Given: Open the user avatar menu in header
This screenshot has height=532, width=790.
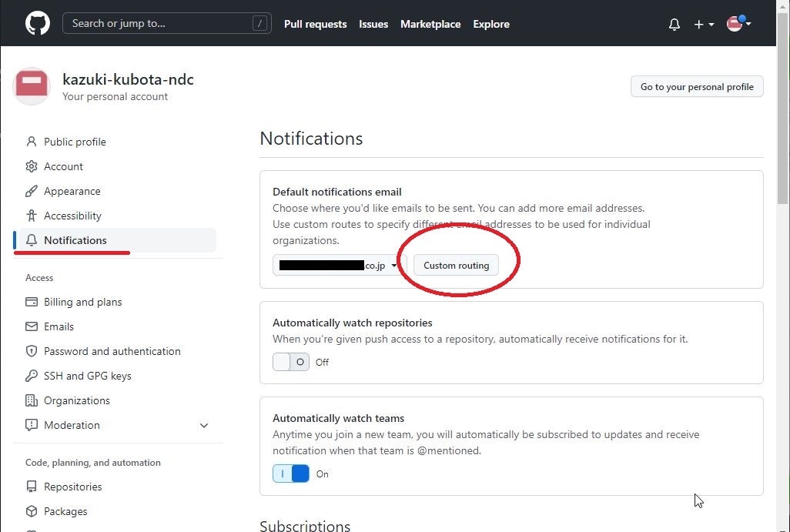Looking at the screenshot, I should [738, 24].
